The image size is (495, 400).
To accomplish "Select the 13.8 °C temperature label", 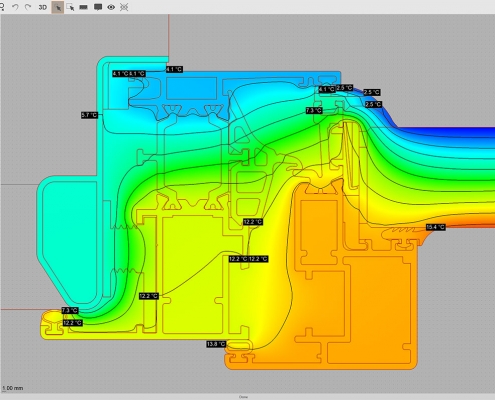I will click(x=216, y=344).
